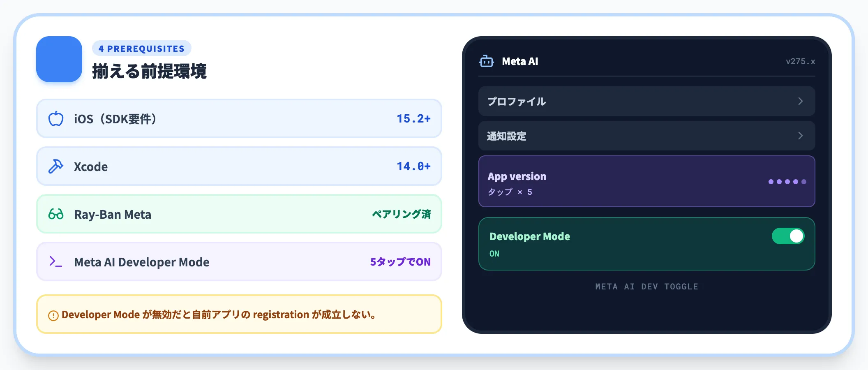Click the apple icon beside iOS
868x370 pixels.
(x=56, y=119)
